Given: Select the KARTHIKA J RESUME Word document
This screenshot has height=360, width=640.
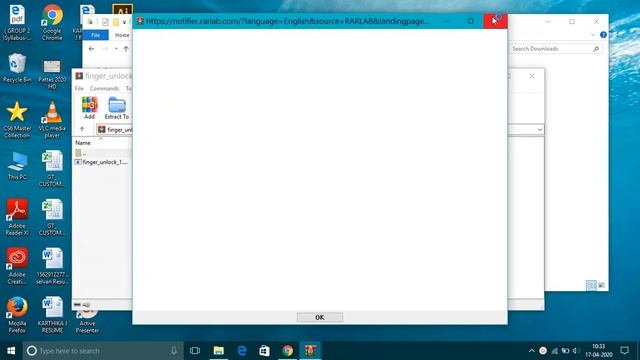Looking at the screenshot, I should pos(52,314).
